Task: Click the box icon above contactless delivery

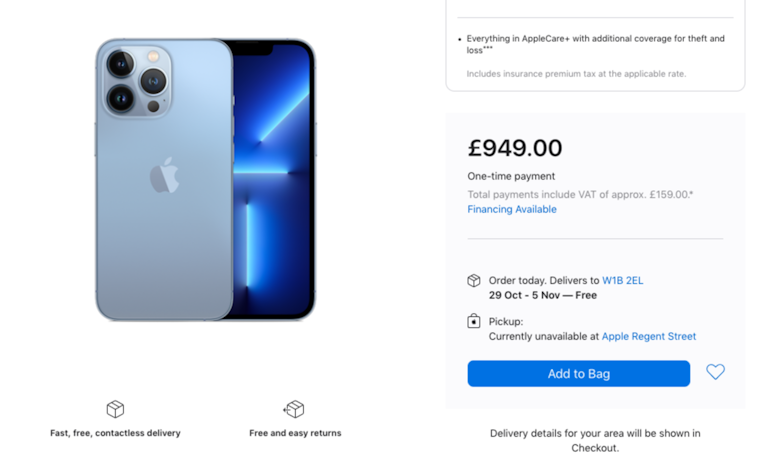Action: (115, 409)
